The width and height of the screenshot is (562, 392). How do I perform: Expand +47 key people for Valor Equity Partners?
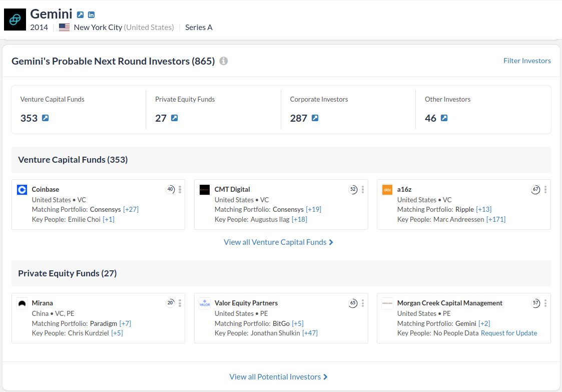[310, 333]
